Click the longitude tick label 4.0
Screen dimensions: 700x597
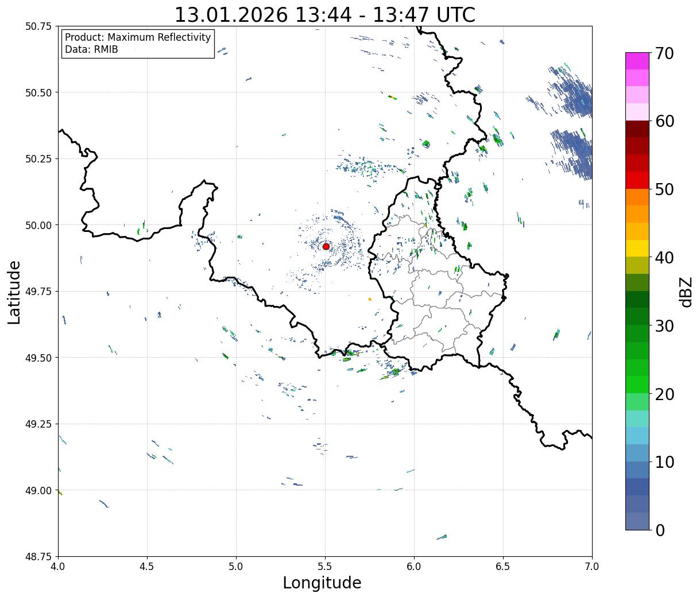click(58, 567)
